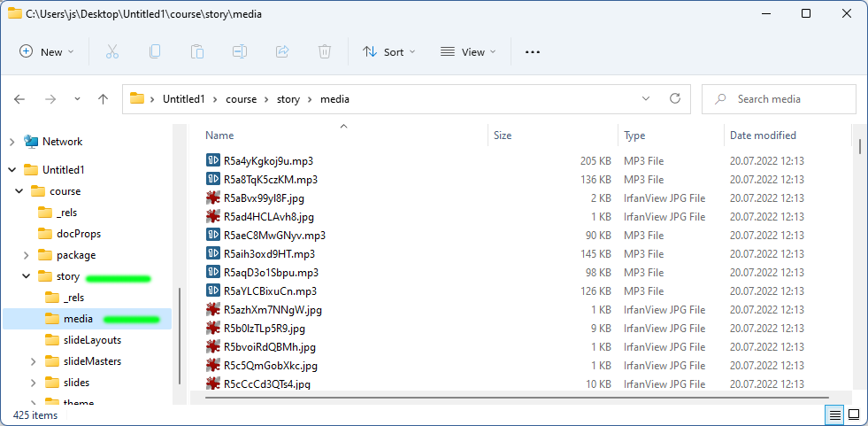The width and height of the screenshot is (868, 426).
Task: Go up one folder level
Action: coord(104,99)
